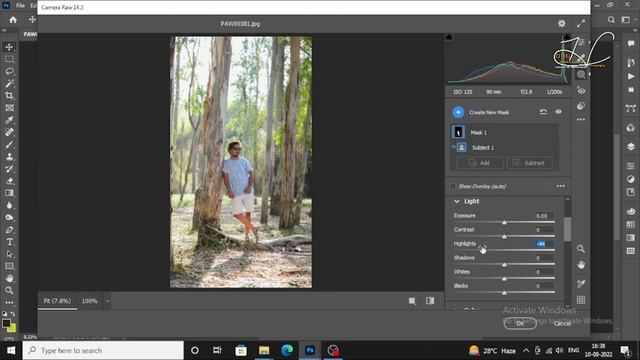
Task: Select the Path Selection tool
Action: 9,254
